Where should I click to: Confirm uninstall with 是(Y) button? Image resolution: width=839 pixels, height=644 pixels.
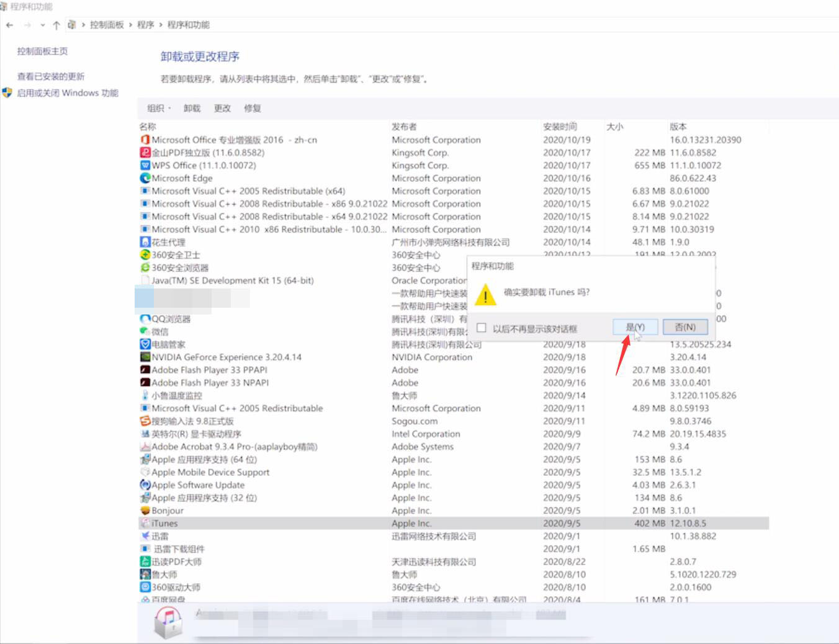pos(635,327)
